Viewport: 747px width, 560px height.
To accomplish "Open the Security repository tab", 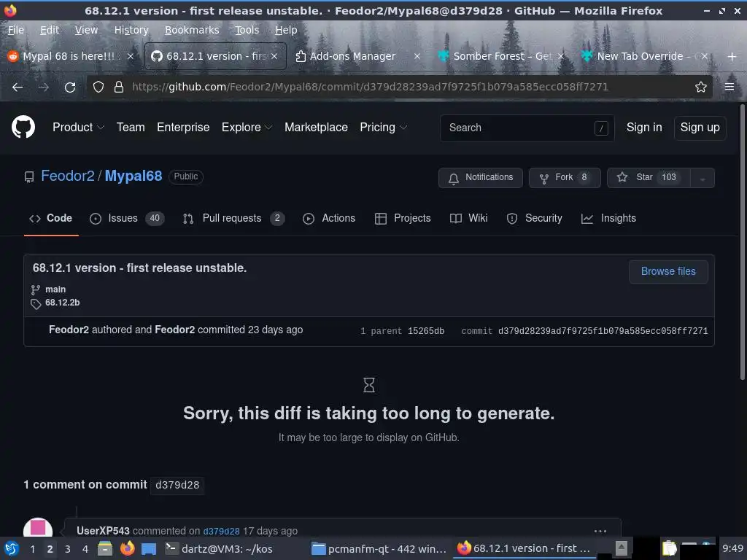I will point(534,218).
